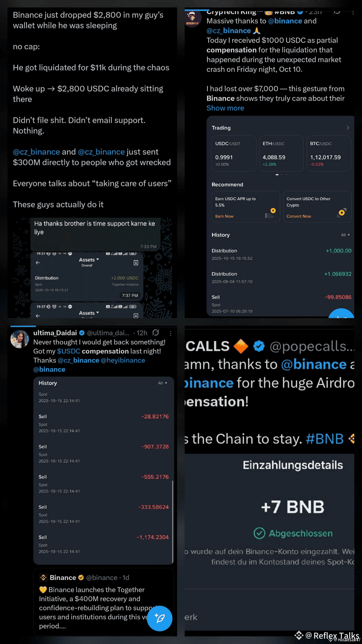Click pagination dots under trading pair cards
Image resolution: width=362 pixels, height=644 pixels.
tap(282, 175)
